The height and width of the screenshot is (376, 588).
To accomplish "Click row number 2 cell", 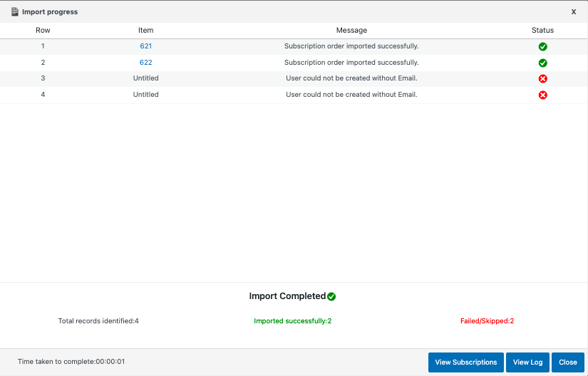I will [43, 63].
